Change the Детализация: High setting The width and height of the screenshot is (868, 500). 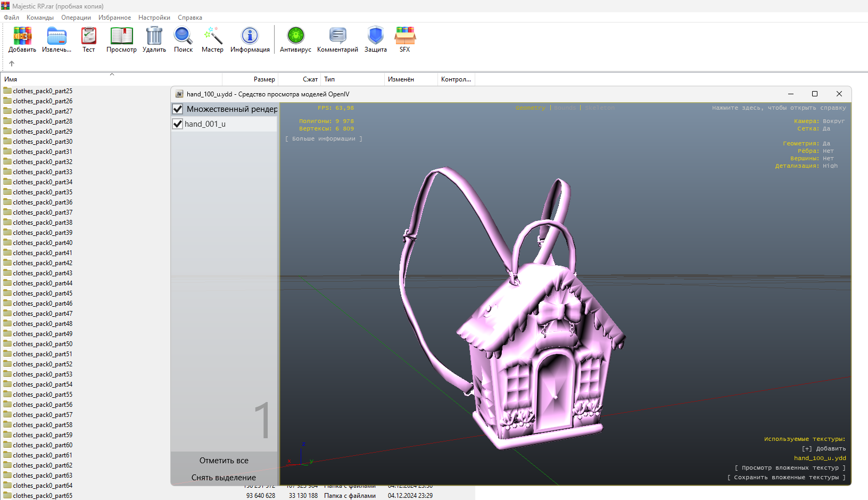pyautogui.click(x=806, y=166)
